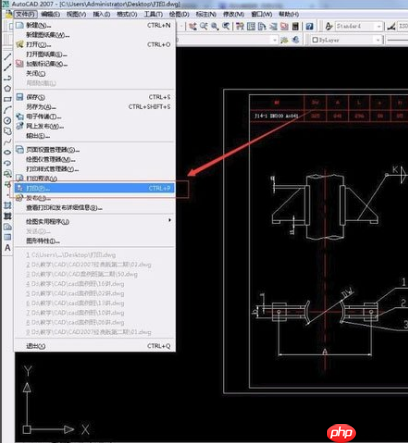The image size is (408, 443).
Task: Choose the highlighted Print (CTRL+P) menu entry
Action: coord(95,188)
